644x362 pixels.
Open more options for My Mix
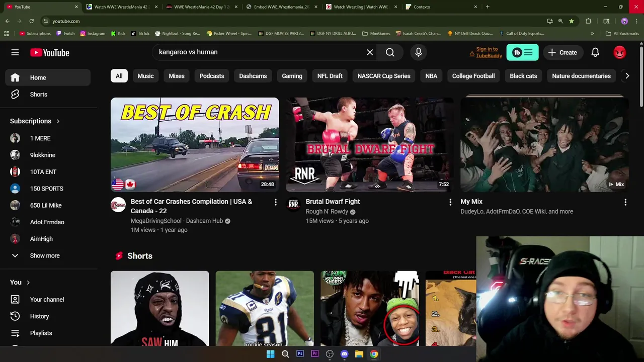[625, 202]
